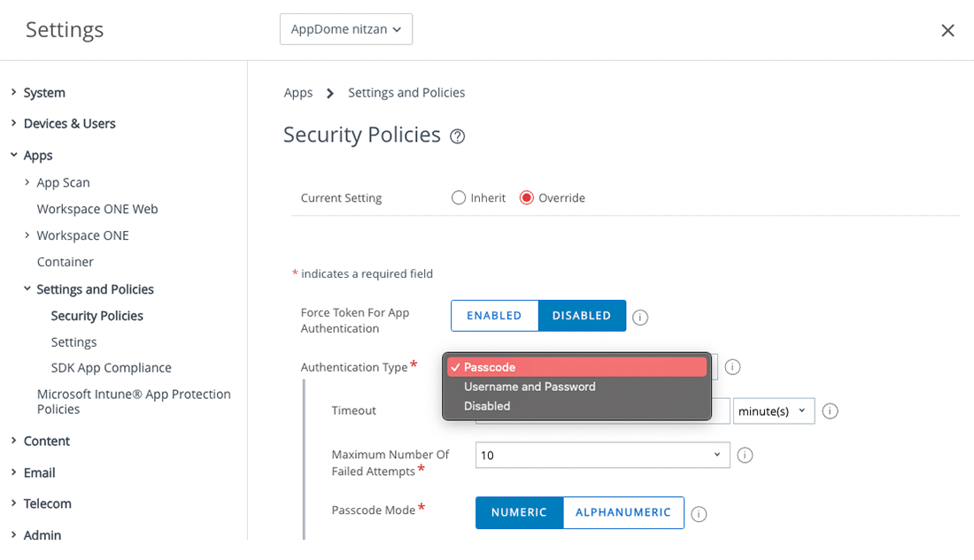The image size is (974, 560).
Task: Open SDK App Compliance in sidebar
Action: click(112, 368)
